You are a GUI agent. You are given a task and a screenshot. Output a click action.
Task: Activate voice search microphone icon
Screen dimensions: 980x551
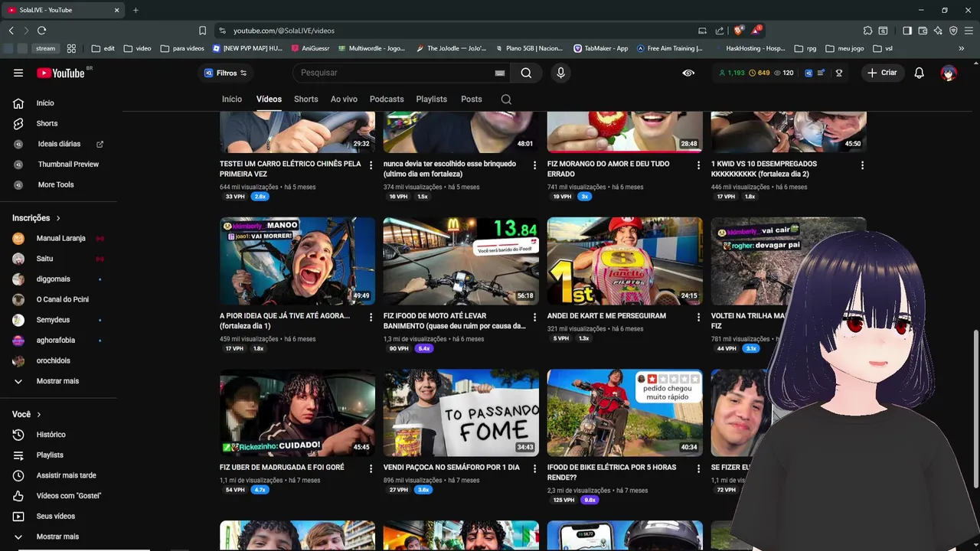point(560,73)
